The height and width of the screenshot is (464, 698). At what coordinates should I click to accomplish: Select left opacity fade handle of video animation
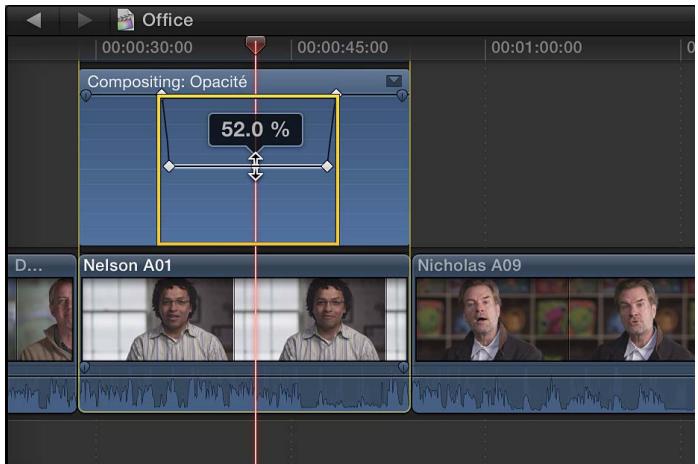click(86, 95)
